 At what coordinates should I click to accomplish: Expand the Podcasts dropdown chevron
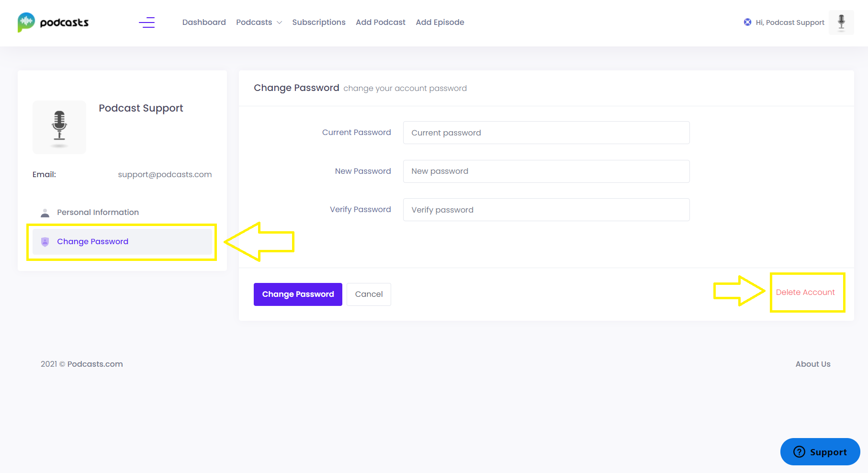(280, 23)
